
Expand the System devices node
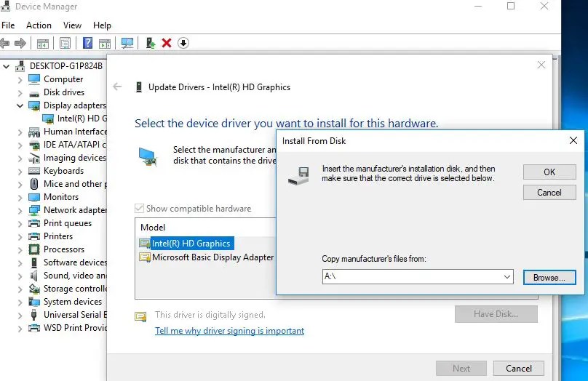(x=20, y=302)
